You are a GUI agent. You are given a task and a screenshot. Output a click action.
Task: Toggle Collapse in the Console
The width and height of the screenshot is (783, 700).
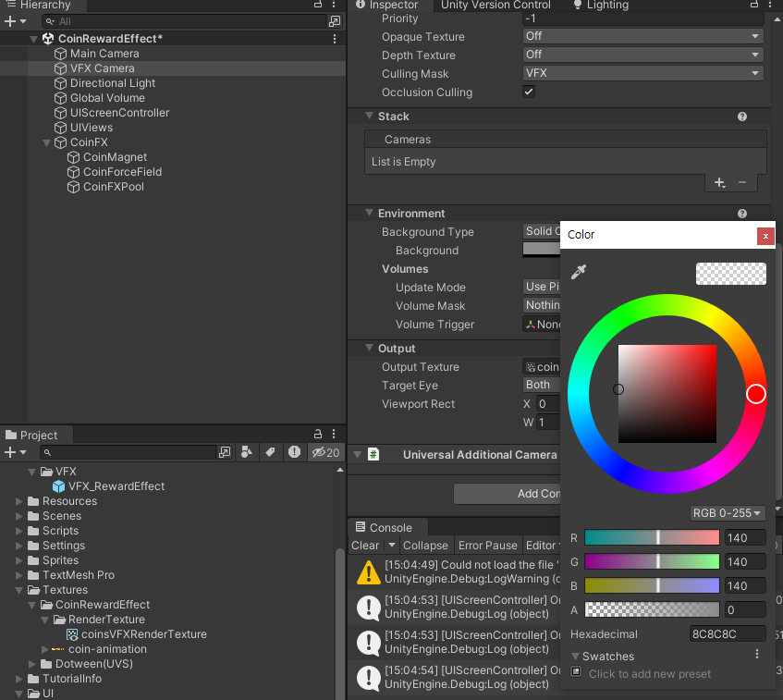click(425, 546)
